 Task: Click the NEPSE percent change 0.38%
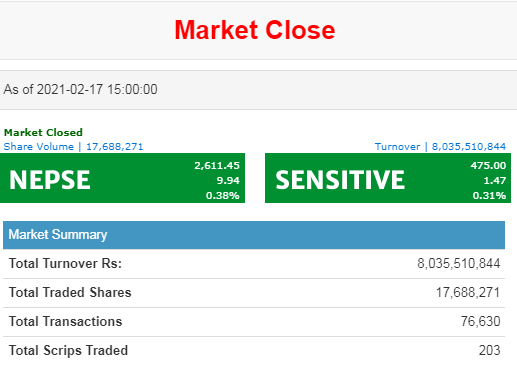pyautogui.click(x=223, y=195)
